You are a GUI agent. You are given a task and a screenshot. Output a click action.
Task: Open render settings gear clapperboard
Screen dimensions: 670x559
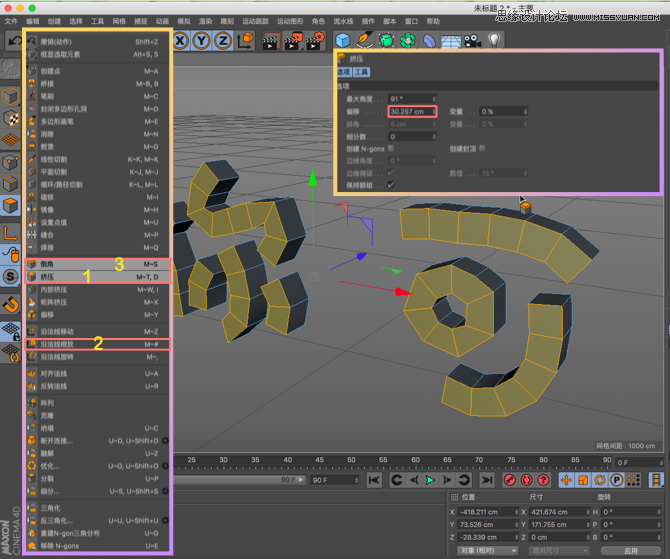tap(315, 41)
